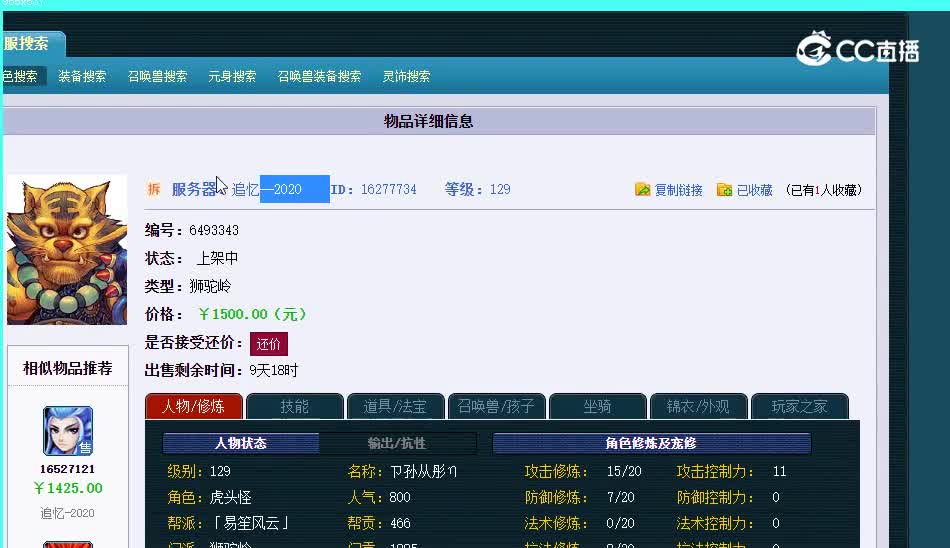Select the 锦衣/外观 tab
The width and height of the screenshot is (950, 548).
point(698,406)
